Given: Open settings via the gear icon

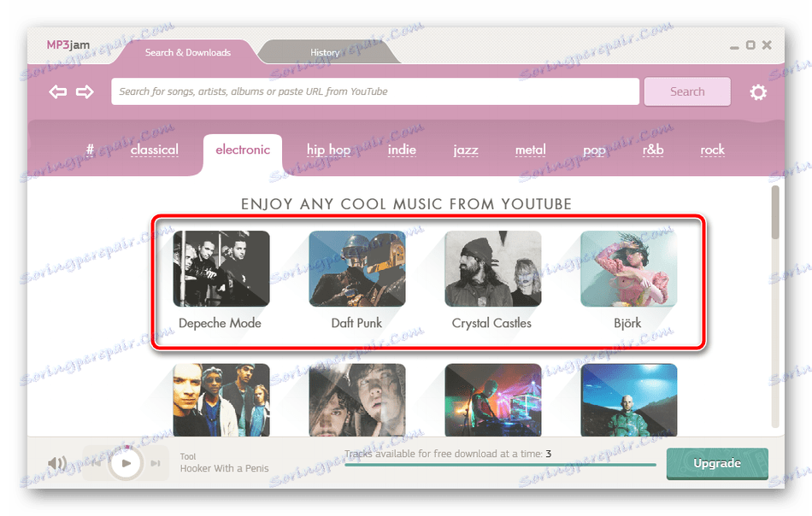Looking at the screenshot, I should pyautogui.click(x=758, y=92).
